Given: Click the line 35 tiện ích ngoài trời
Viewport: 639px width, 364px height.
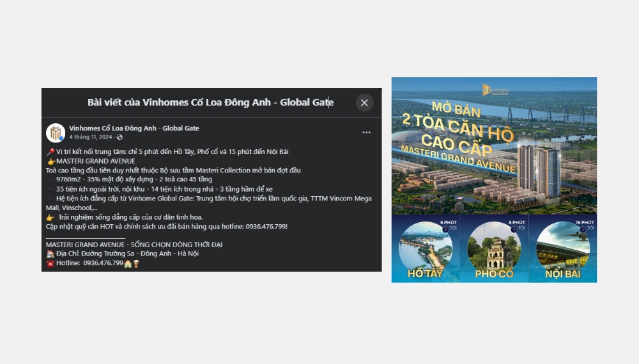Looking at the screenshot, I should point(164,189).
